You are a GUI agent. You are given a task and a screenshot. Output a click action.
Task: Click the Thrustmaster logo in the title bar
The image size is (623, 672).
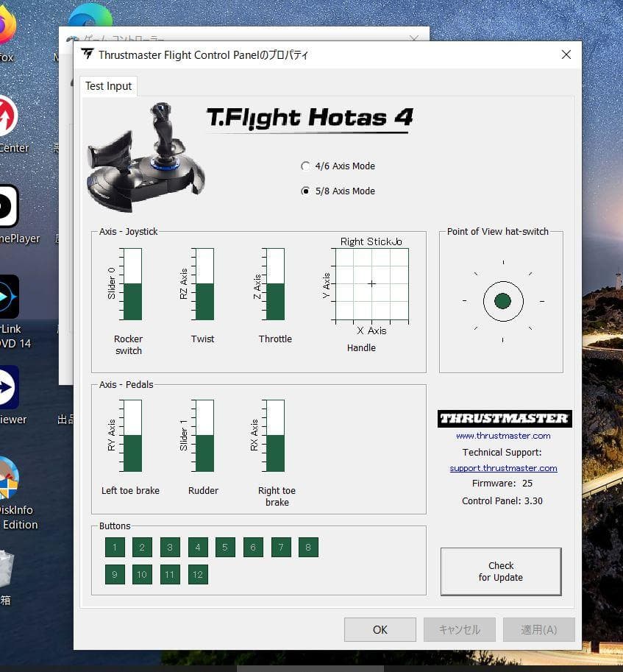coord(87,54)
